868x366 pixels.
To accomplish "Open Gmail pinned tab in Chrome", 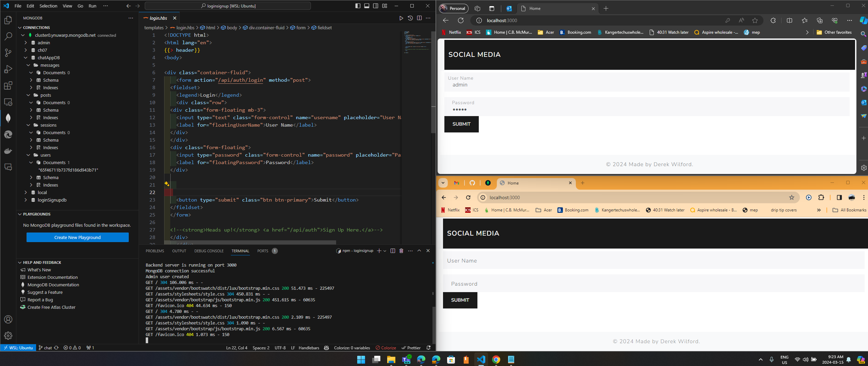I will (x=457, y=183).
